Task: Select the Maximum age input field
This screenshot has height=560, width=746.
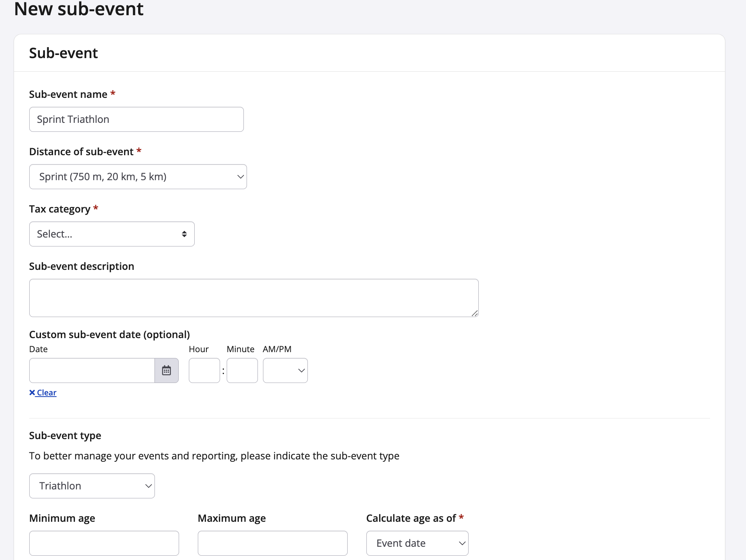Action: [x=272, y=543]
